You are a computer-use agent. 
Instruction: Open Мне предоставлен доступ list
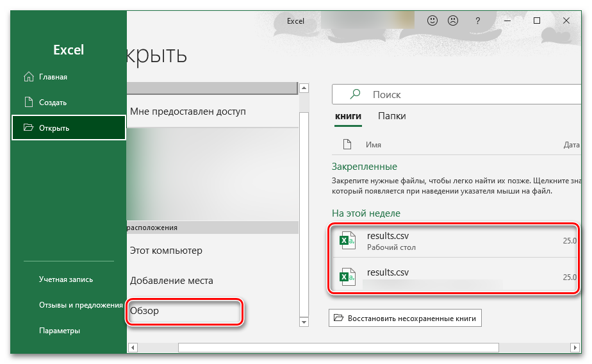(x=188, y=112)
